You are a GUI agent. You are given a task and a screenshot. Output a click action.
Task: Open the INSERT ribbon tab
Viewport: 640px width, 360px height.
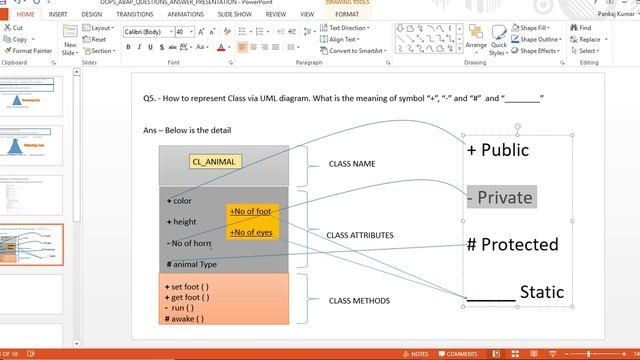(x=58, y=14)
